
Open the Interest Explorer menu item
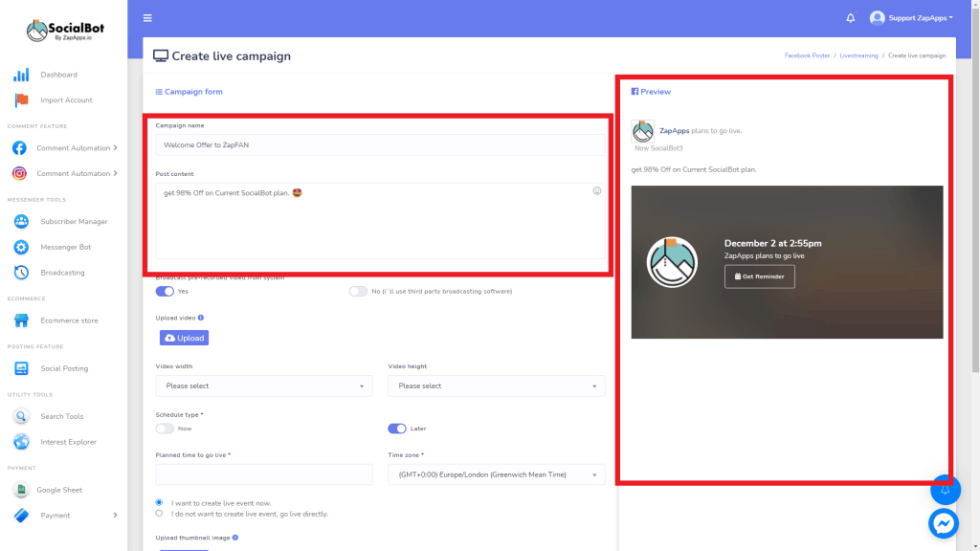(69, 442)
